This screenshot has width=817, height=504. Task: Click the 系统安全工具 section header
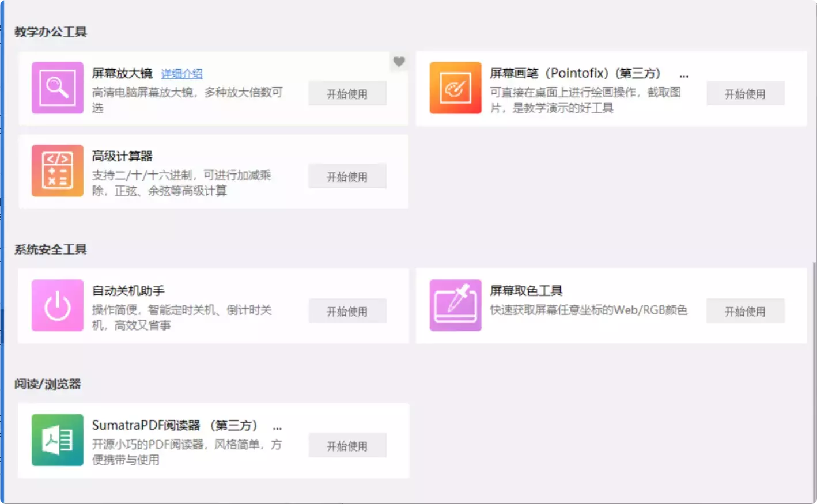[x=50, y=249]
